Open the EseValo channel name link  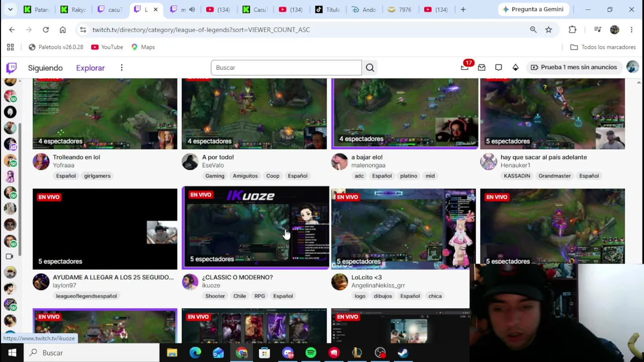213,165
